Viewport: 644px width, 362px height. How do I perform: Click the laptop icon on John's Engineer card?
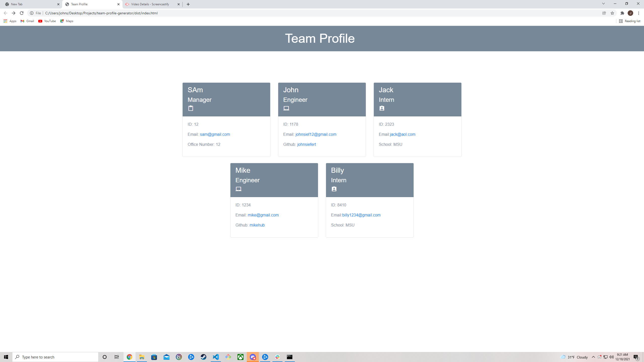[x=287, y=108]
